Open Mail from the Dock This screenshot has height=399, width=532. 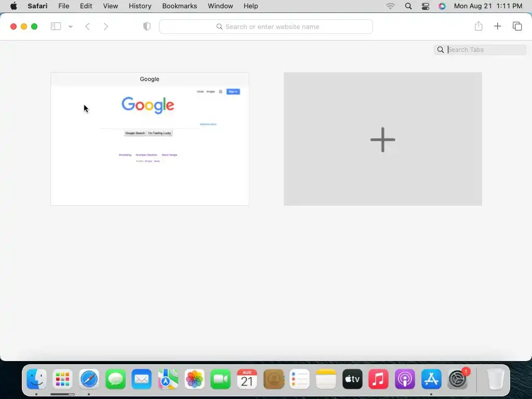(142, 379)
